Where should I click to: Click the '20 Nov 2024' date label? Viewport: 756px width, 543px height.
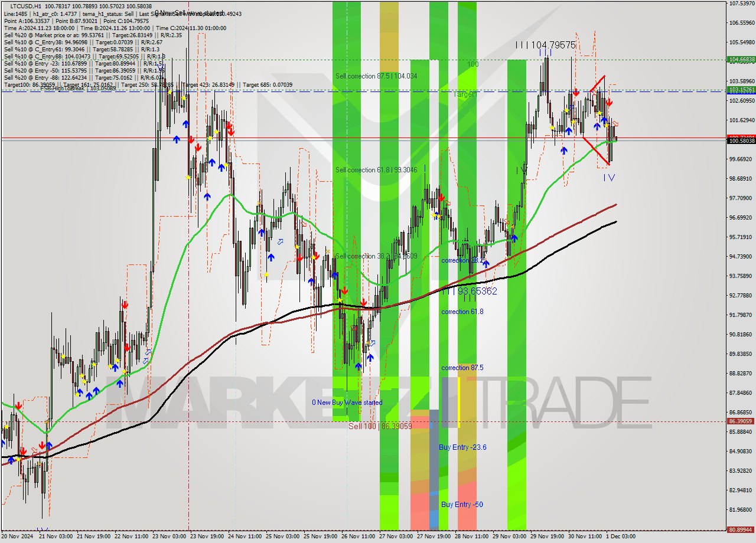click(18, 537)
